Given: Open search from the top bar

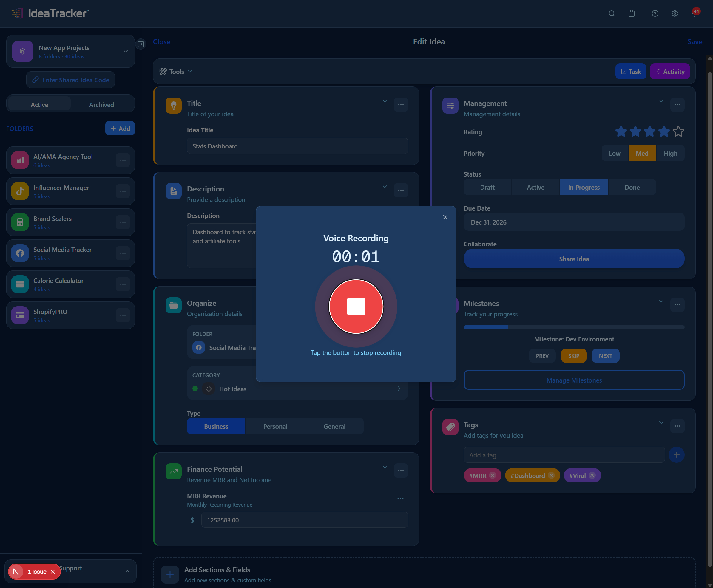Looking at the screenshot, I should 612,13.
